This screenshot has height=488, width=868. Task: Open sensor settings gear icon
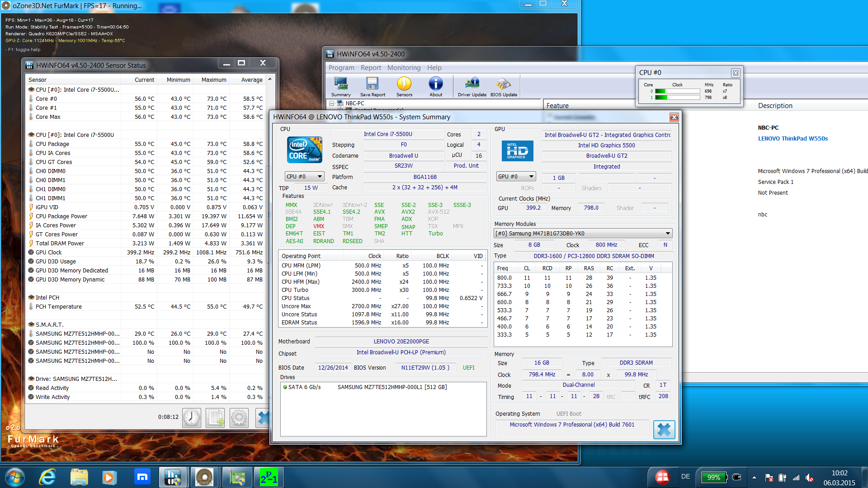[x=239, y=417]
